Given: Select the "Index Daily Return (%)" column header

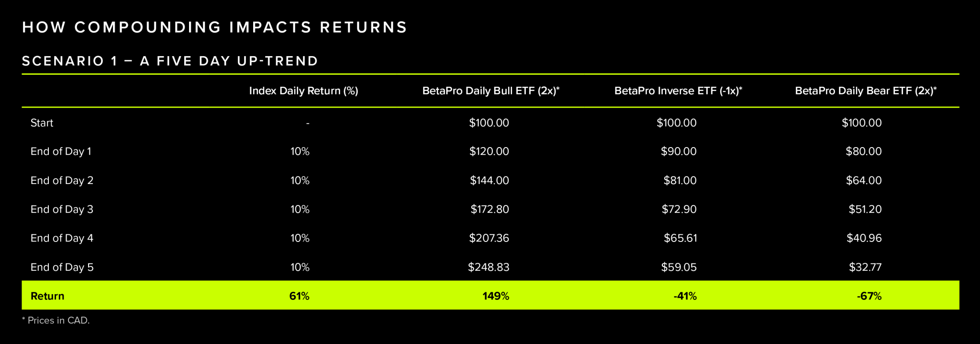Looking at the screenshot, I should point(303,91).
